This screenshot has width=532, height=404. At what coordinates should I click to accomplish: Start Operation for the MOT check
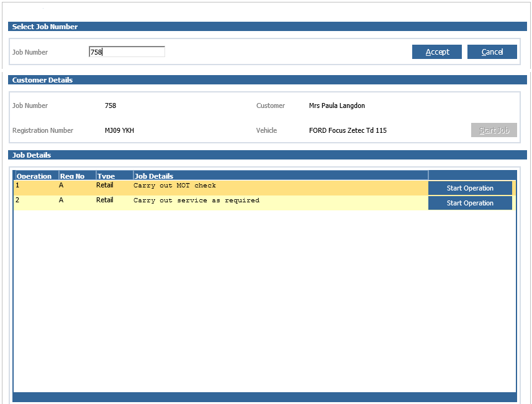470,188
